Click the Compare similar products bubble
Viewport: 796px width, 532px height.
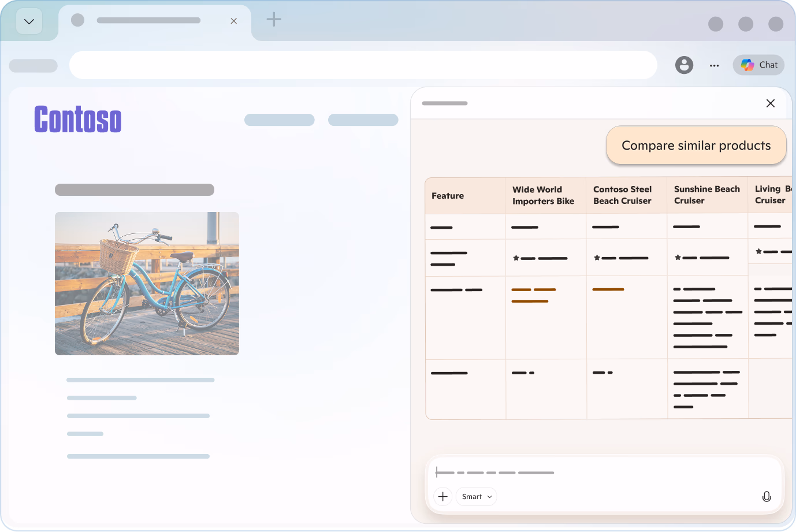click(x=695, y=146)
